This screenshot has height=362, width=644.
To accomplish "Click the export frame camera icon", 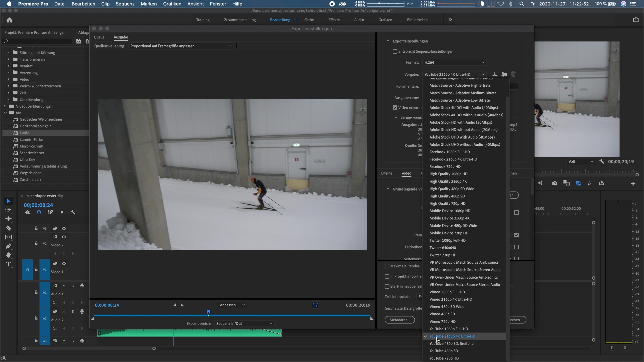I will click(554, 183).
